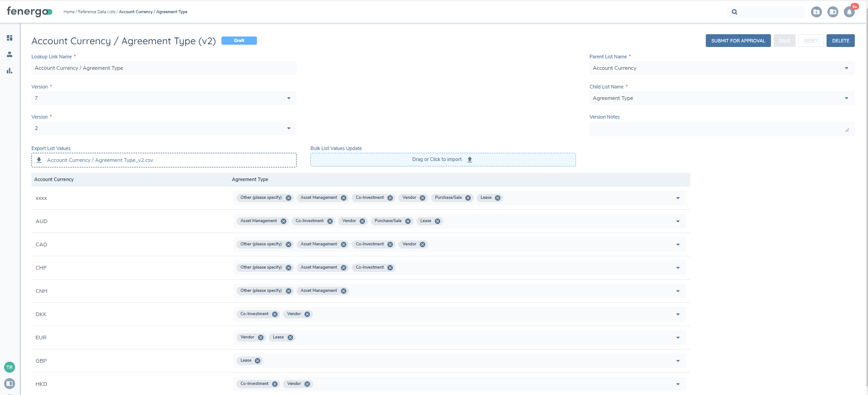The height and width of the screenshot is (395, 868).
Task: Click the search magnifier icon
Action: coord(734,12)
